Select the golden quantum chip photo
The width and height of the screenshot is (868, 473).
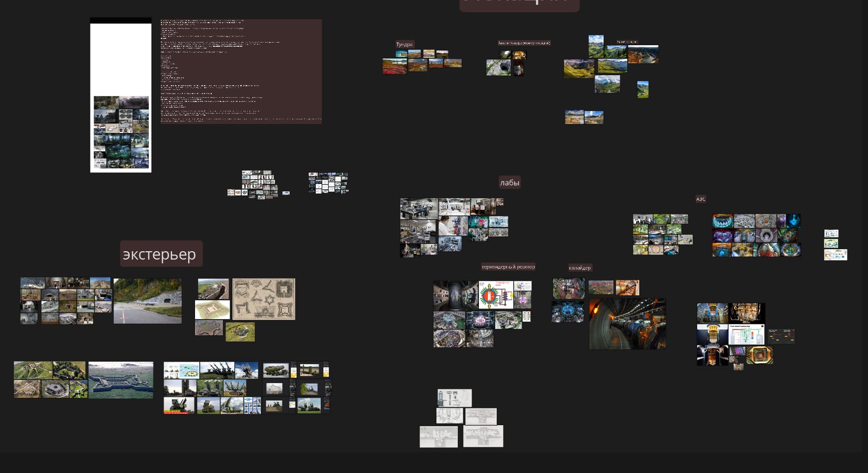coord(759,355)
